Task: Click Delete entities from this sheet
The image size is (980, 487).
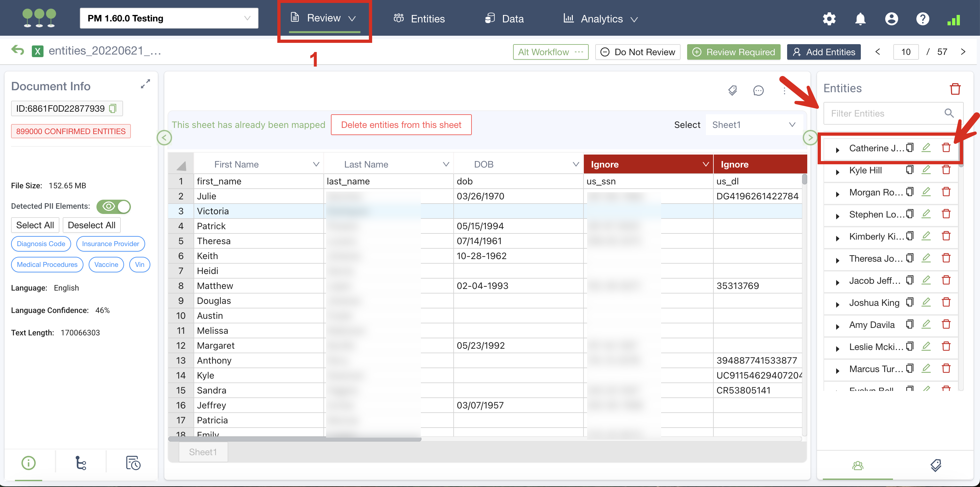Action: [401, 125]
